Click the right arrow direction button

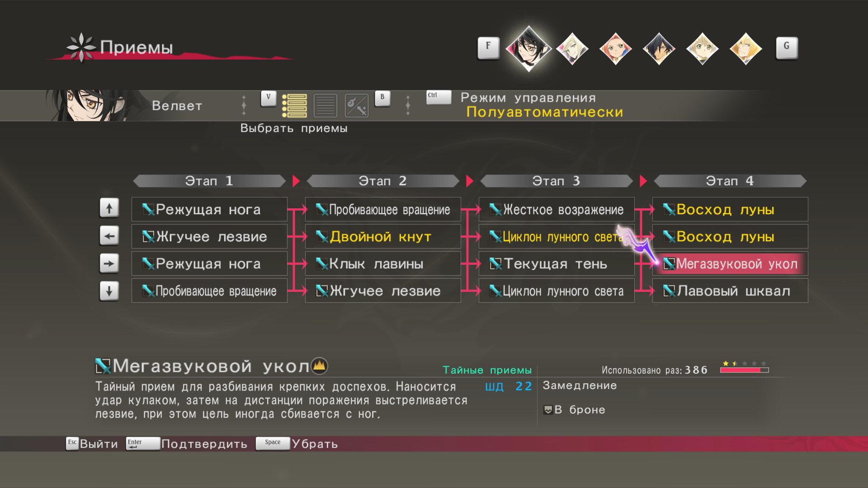click(109, 263)
